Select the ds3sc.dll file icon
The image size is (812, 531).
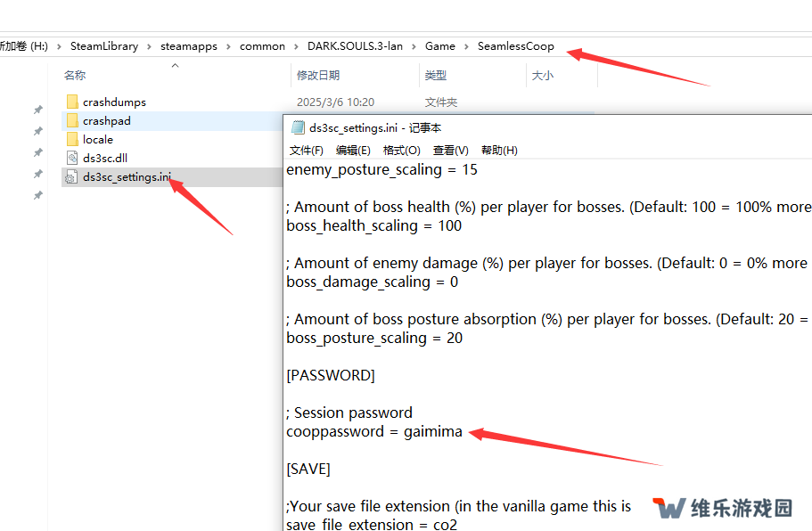tap(72, 158)
